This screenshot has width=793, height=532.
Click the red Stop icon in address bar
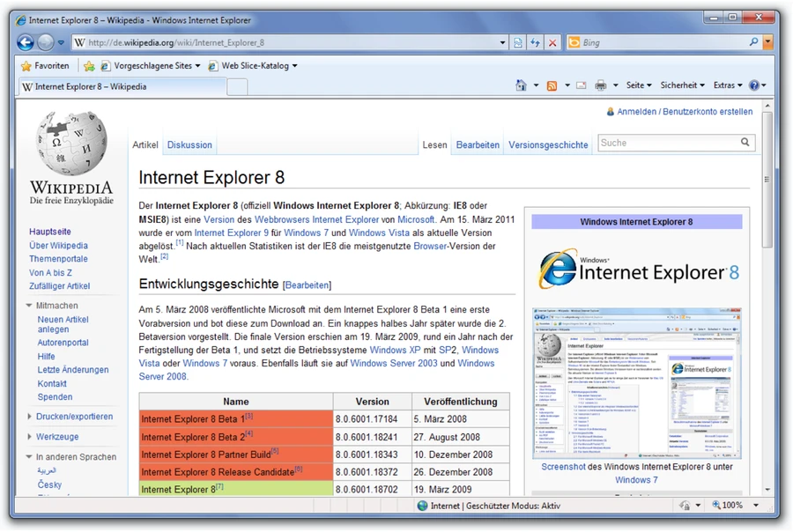(552, 43)
